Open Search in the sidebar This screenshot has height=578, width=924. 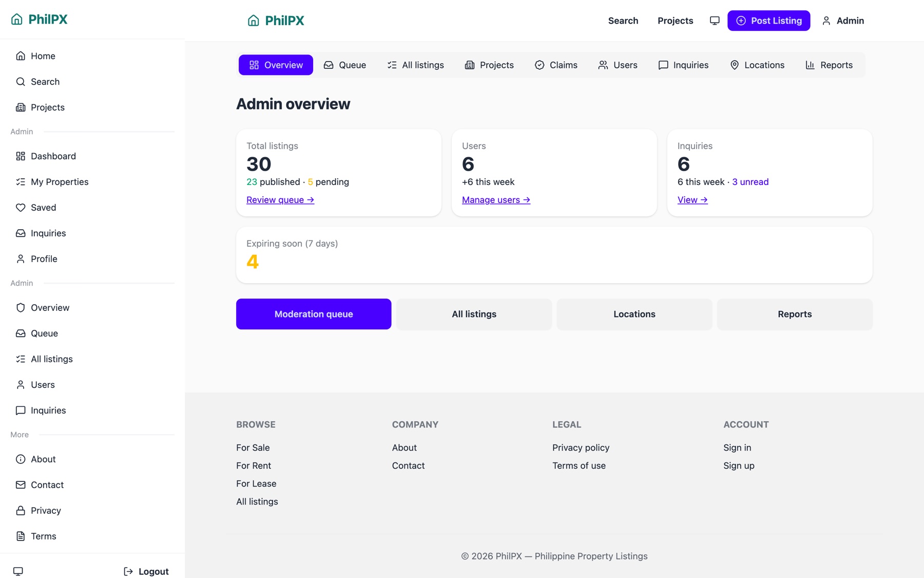click(92, 82)
